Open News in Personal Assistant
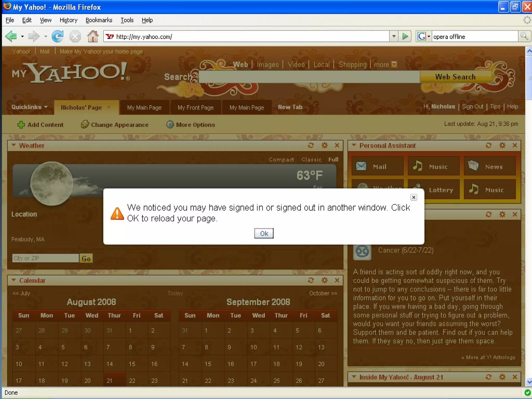 point(490,166)
